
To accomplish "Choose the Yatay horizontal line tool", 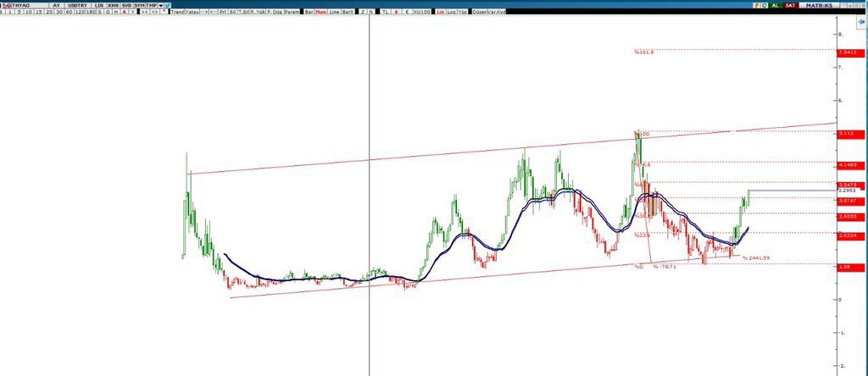I will (x=192, y=12).
